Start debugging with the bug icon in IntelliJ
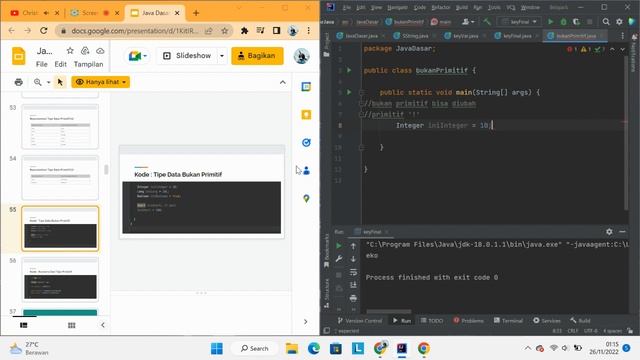 point(564,22)
